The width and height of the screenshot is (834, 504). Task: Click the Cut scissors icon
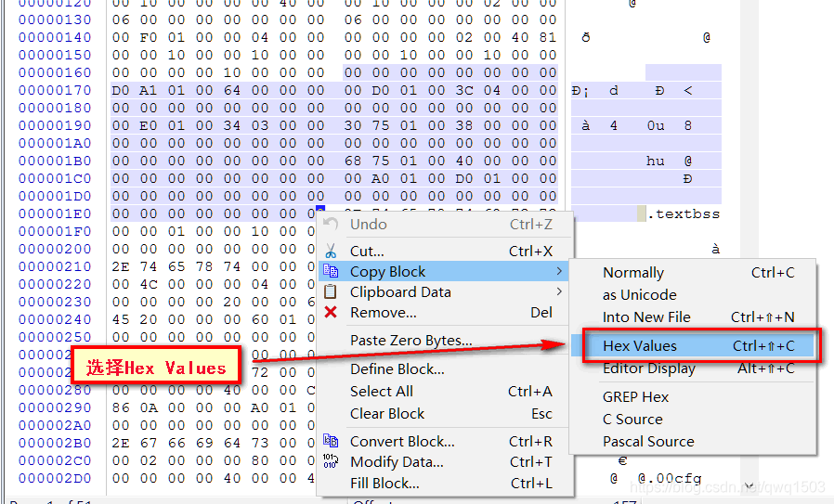pyautogui.click(x=331, y=251)
